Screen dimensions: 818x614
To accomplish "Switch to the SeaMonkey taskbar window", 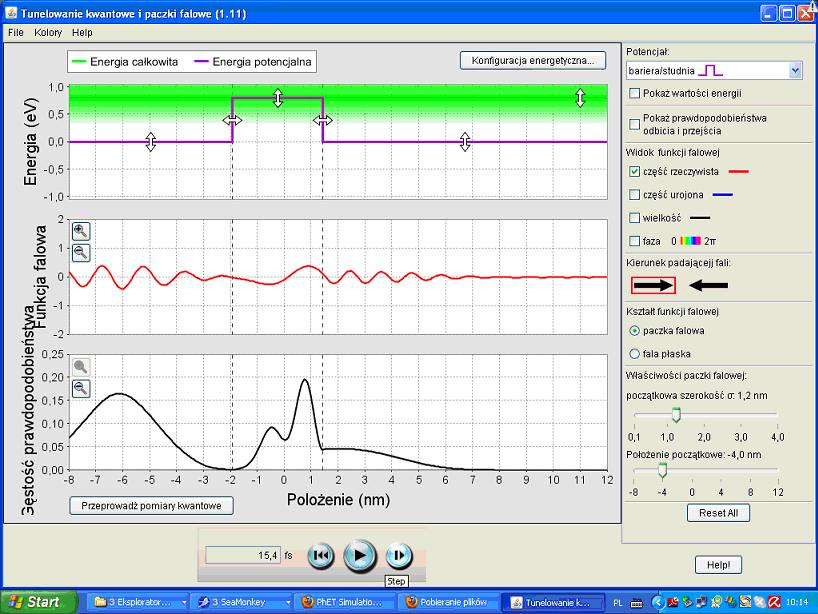I will [239, 602].
